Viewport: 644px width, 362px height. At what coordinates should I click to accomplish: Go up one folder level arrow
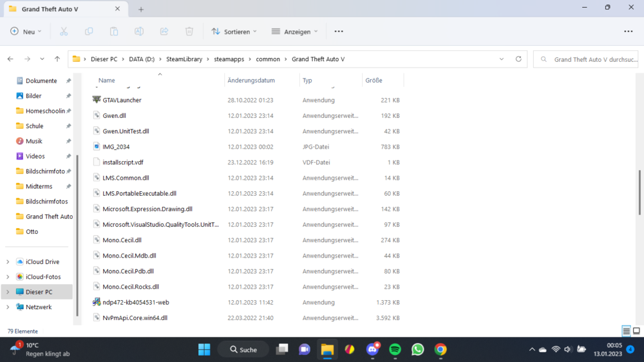click(57, 59)
